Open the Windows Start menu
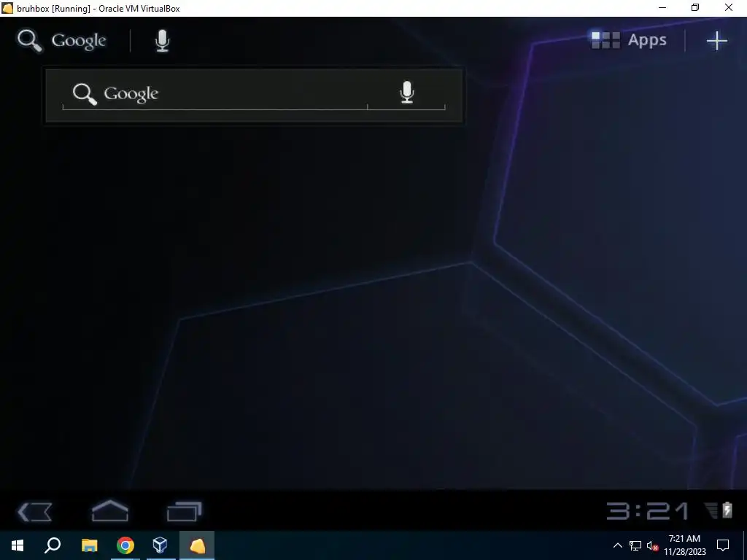Image resolution: width=747 pixels, height=560 pixels. click(x=18, y=545)
